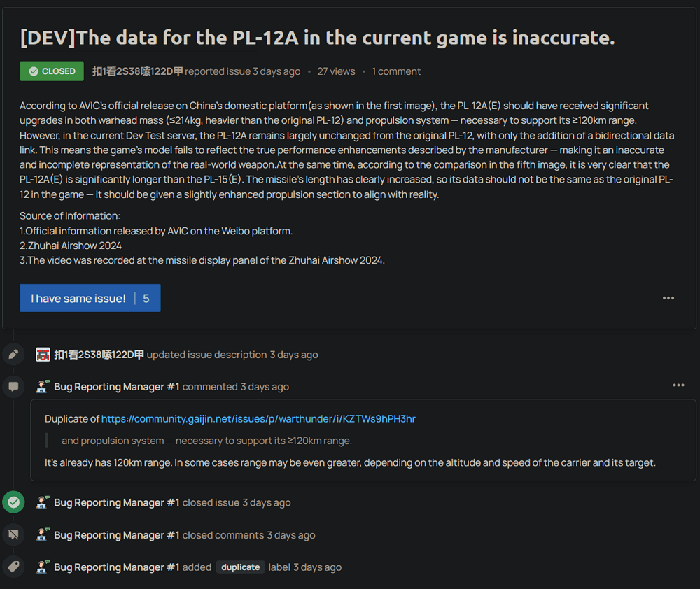Screen dimensions: 700x589
Task: Click the manager avatar beside 'closed issue'
Action: (x=43, y=502)
